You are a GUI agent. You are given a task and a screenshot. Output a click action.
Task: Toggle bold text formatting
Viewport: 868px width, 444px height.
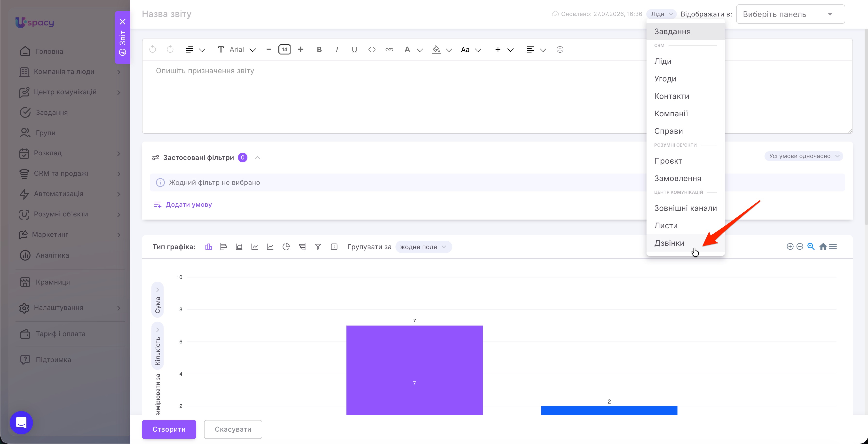pos(319,49)
